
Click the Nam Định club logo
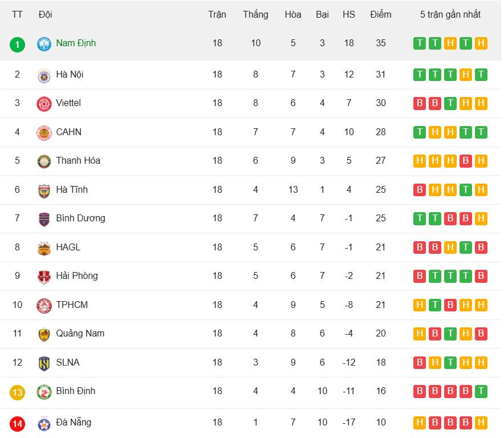click(44, 44)
